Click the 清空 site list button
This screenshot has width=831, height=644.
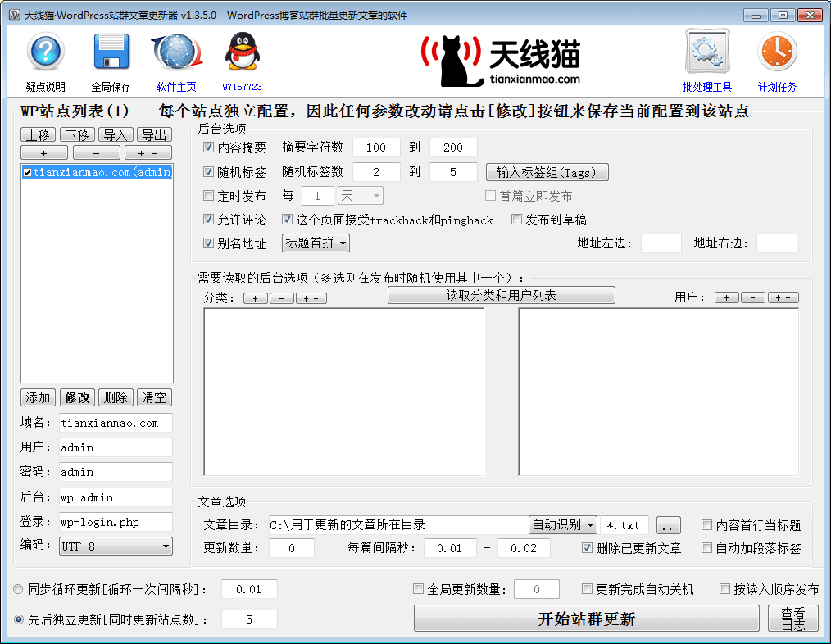154,397
